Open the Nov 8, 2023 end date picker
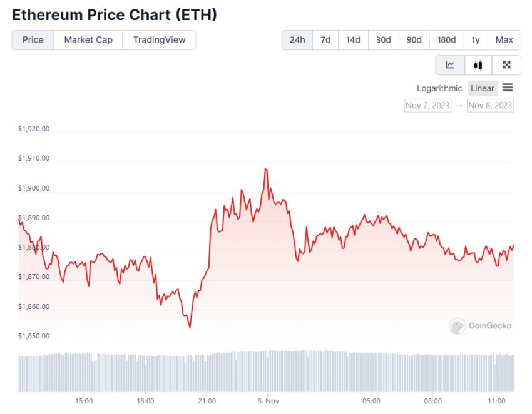This screenshot has width=532, height=414. (x=490, y=106)
